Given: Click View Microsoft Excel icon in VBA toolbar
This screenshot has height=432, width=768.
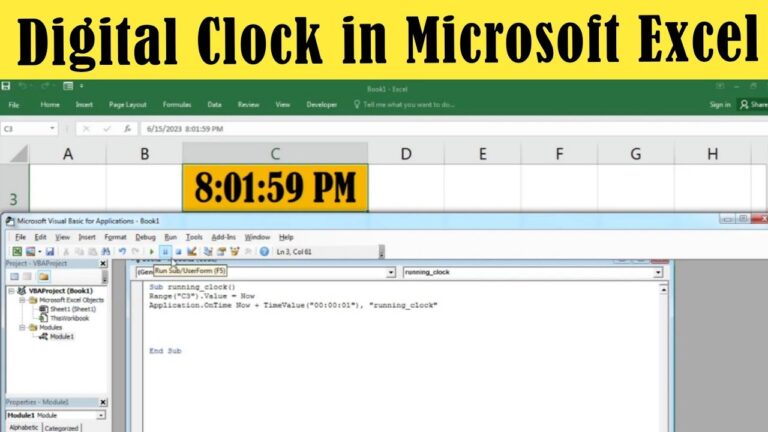Looking at the screenshot, I should coord(17,252).
